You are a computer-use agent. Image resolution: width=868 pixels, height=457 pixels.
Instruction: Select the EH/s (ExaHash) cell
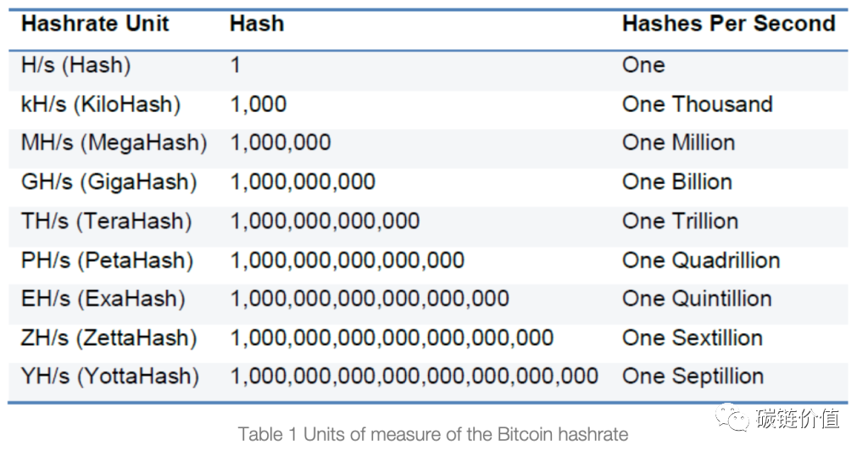[x=103, y=298]
